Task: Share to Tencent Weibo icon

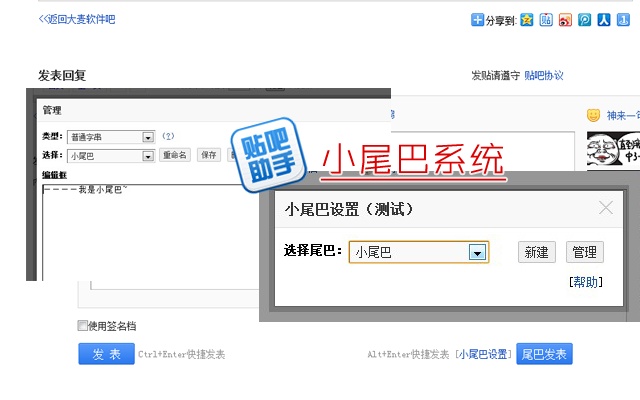Action: coord(585,20)
